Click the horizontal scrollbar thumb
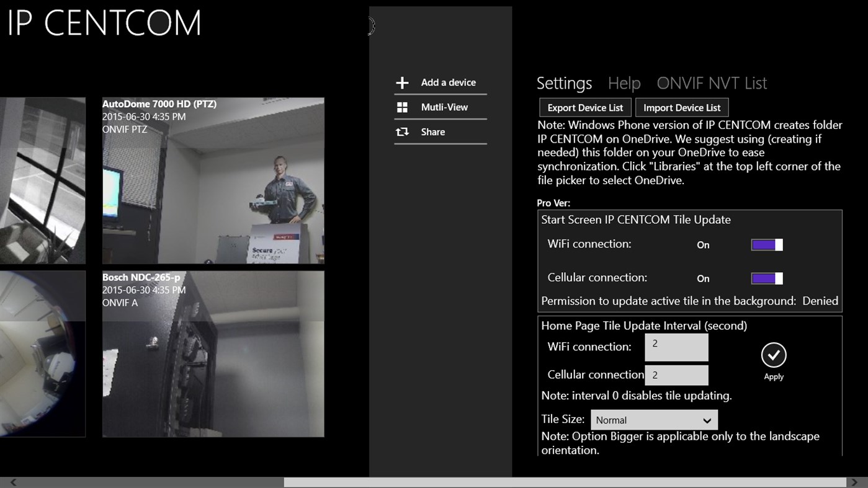The width and height of the screenshot is (868, 488). pyautogui.click(x=565, y=482)
